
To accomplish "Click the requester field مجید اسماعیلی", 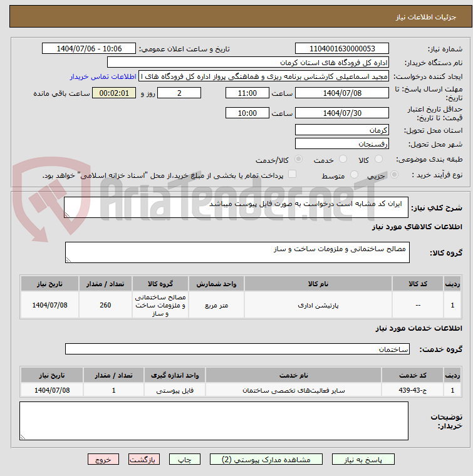I will (264, 76).
